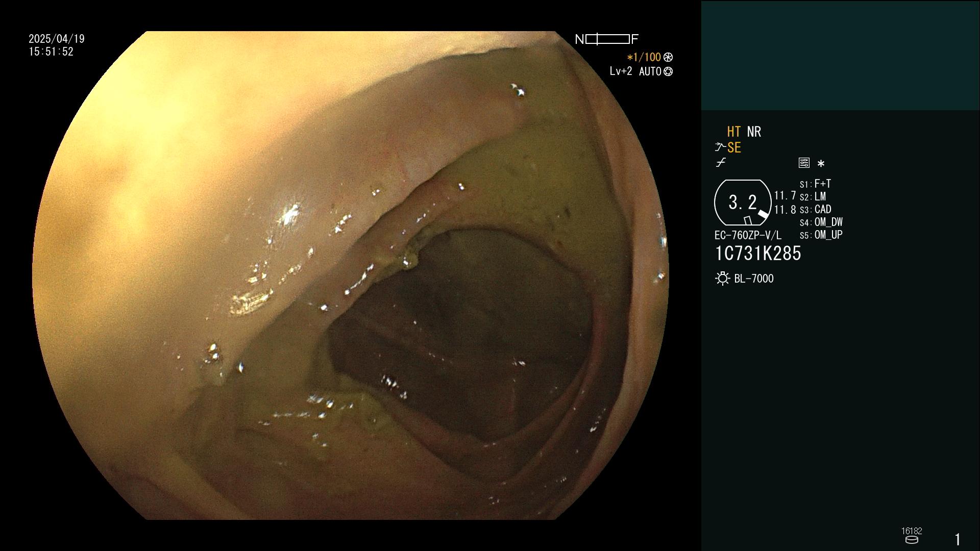980x551 pixels.
Task: Click the shutter speed value *1/100
Action: (x=644, y=57)
